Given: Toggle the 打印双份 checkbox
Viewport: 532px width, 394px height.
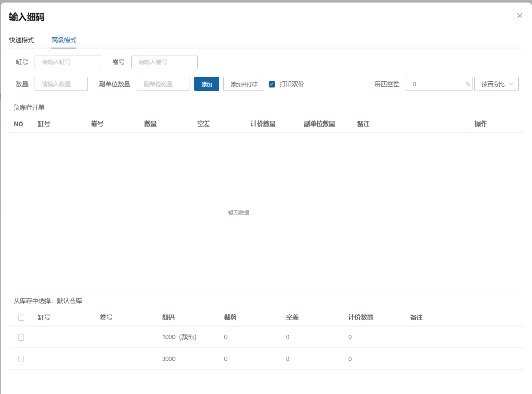Looking at the screenshot, I should (272, 84).
